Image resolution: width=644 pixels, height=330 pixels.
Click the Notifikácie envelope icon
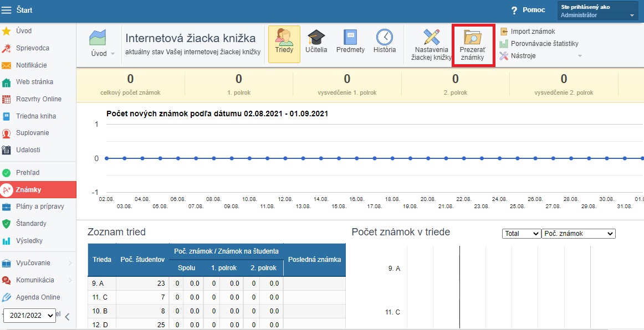(6, 65)
